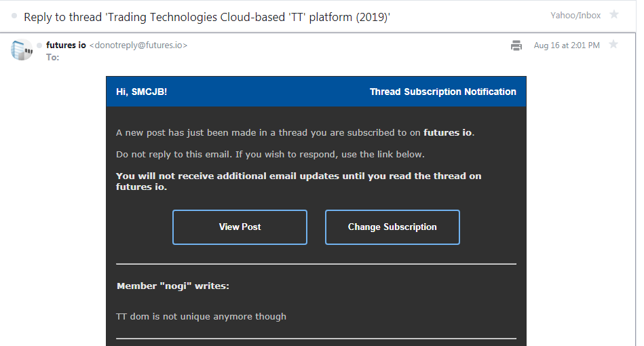Click the 'Member "nogi" writes:' line
644x346 pixels.
pyautogui.click(x=173, y=286)
